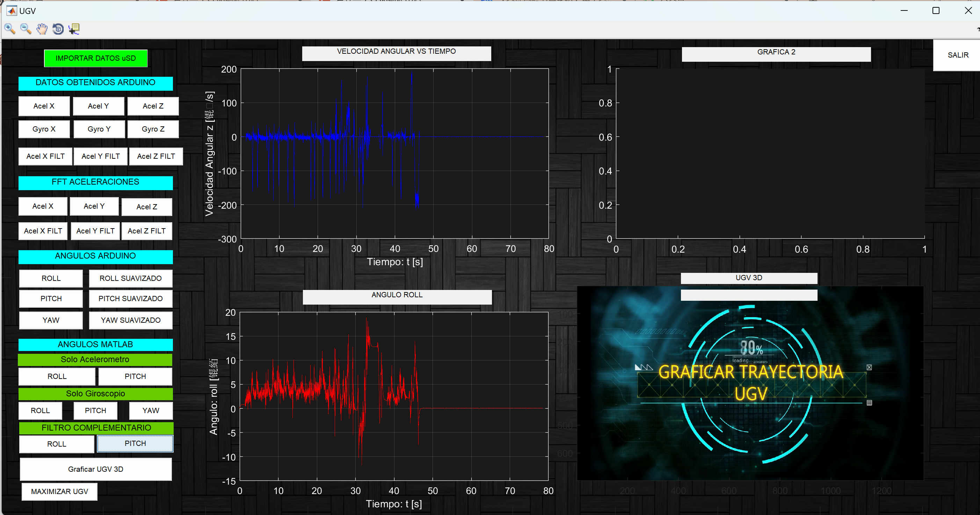This screenshot has height=515, width=980.
Task: Click the MAXIMIZAR UGV button
Action: click(x=59, y=491)
